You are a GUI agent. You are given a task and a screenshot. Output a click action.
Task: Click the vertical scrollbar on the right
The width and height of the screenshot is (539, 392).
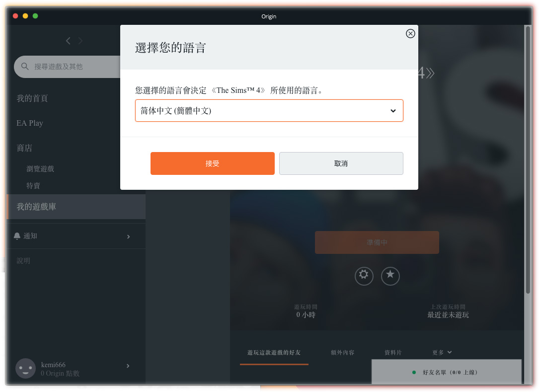tap(528, 159)
